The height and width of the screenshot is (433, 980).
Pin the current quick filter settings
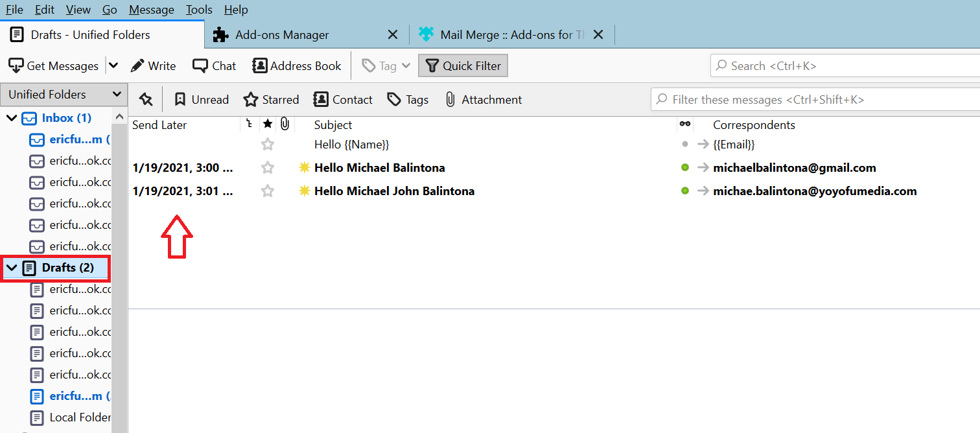145,99
